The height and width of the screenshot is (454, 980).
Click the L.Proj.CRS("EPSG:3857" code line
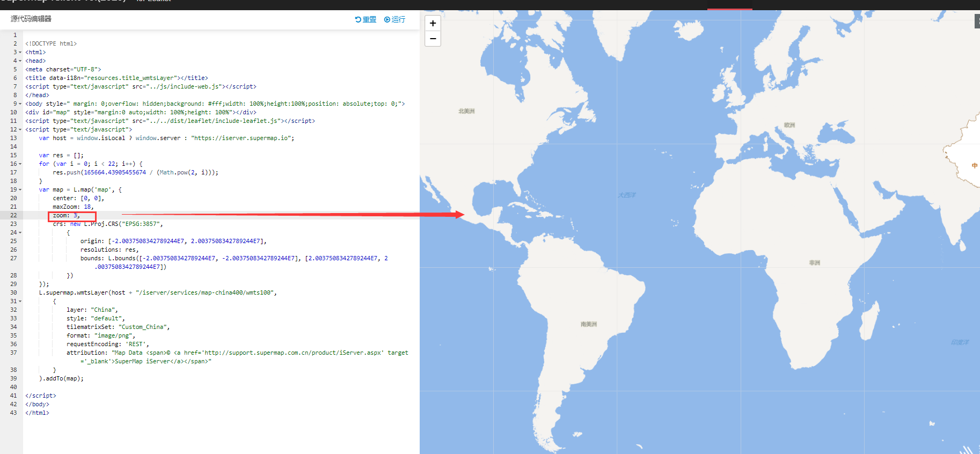(108, 224)
